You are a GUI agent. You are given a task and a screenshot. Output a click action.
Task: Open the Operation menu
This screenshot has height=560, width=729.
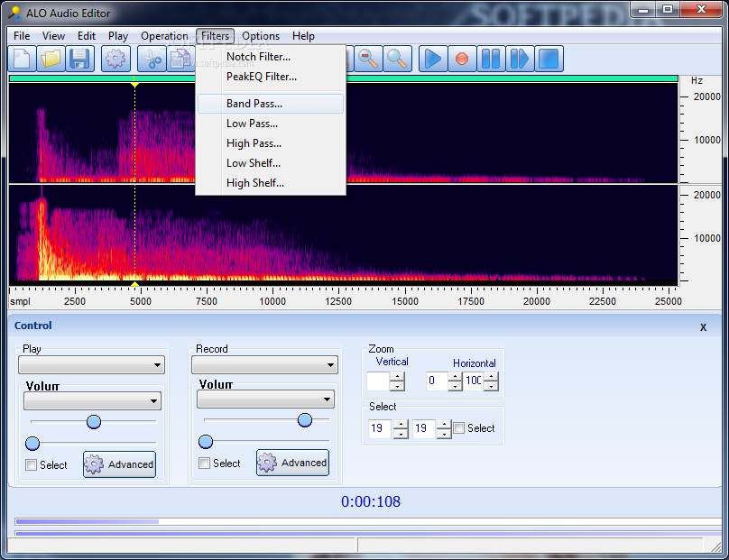164,36
